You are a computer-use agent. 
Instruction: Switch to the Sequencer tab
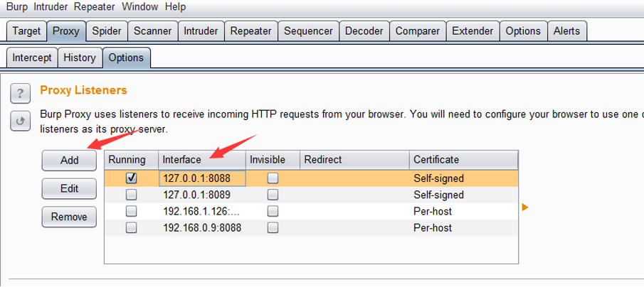[308, 31]
